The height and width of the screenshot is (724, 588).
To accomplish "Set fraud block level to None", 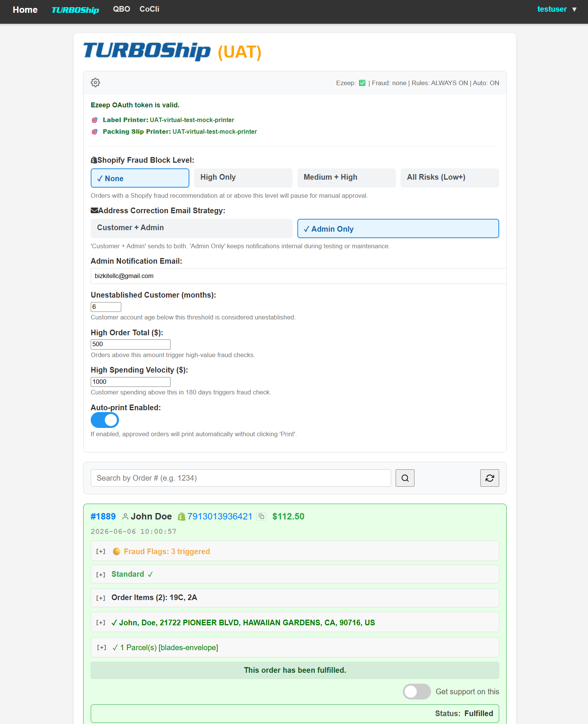I will 140,178.
